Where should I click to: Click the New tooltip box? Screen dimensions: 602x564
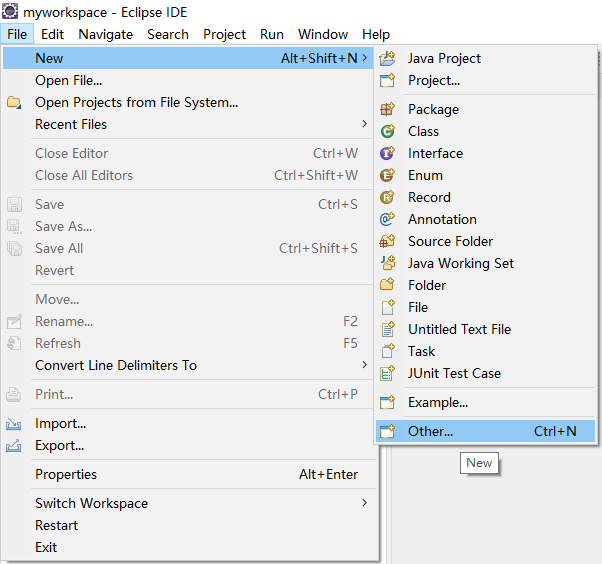[x=479, y=463]
